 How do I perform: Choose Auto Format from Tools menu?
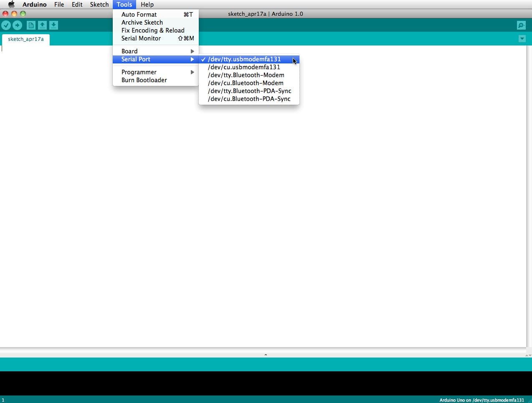[x=139, y=15]
